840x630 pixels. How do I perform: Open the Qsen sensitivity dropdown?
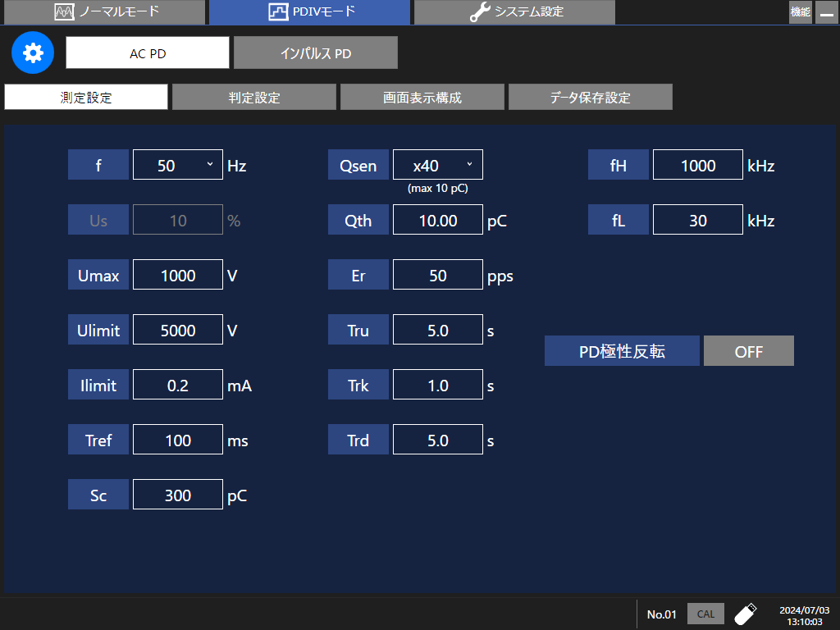[x=437, y=164]
